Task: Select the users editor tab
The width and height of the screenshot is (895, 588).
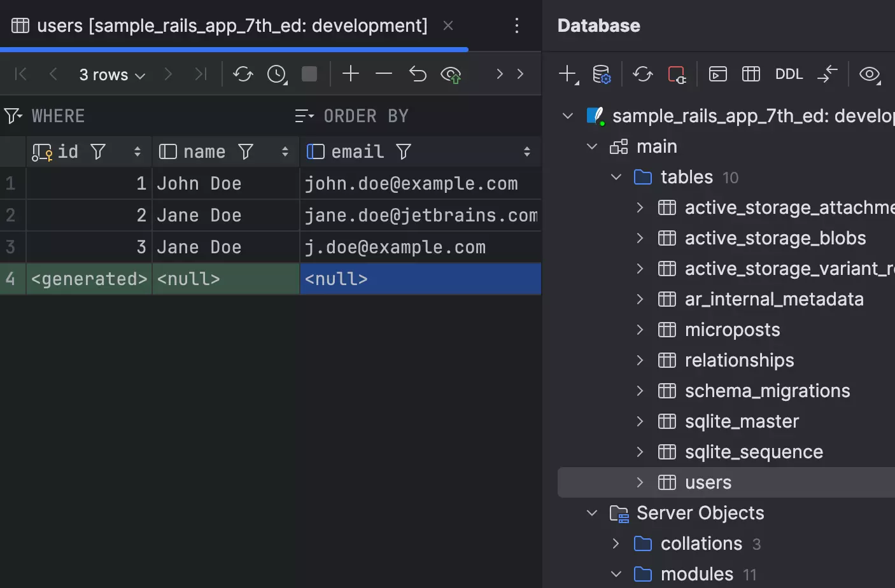Action: [x=232, y=25]
